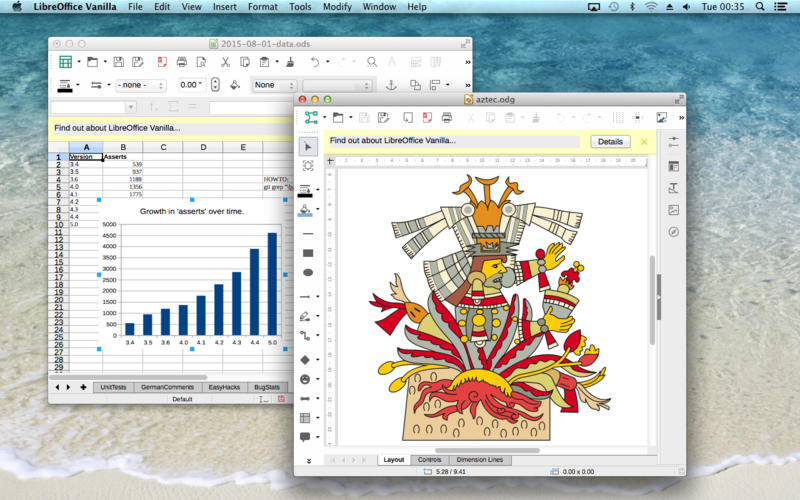Select the Callouts speech bubble tool
Screen dimensions: 800x500
click(x=305, y=437)
